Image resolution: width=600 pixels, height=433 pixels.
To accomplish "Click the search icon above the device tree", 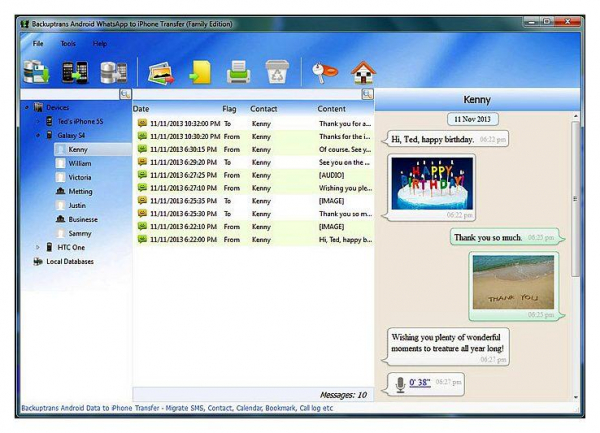I will tap(125, 94).
